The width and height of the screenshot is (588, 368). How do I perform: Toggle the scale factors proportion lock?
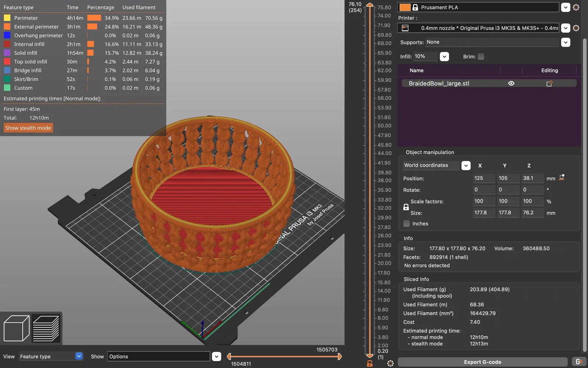(x=406, y=207)
